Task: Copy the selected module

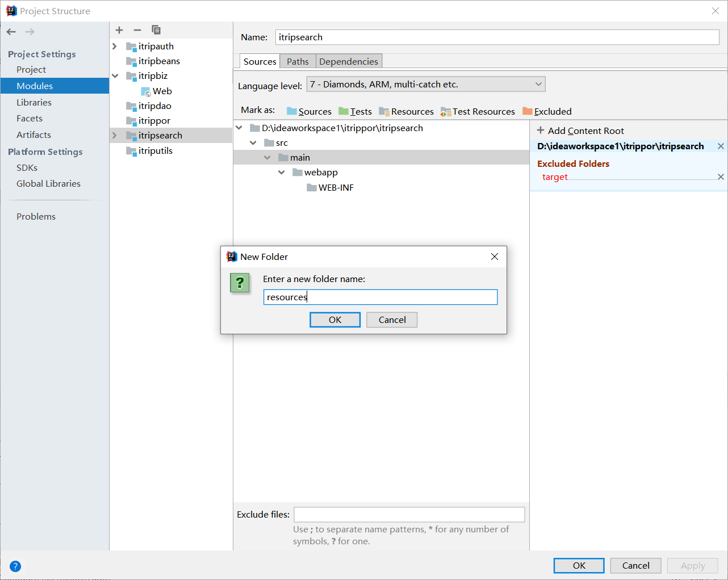Action: click(156, 30)
